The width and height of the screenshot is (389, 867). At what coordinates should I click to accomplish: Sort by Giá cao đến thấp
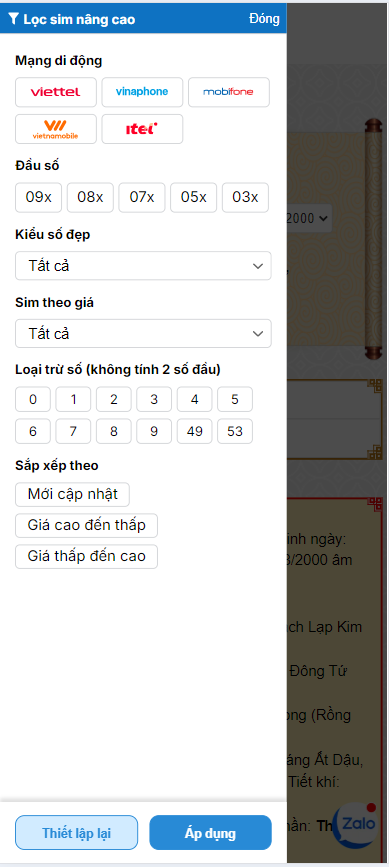86,525
